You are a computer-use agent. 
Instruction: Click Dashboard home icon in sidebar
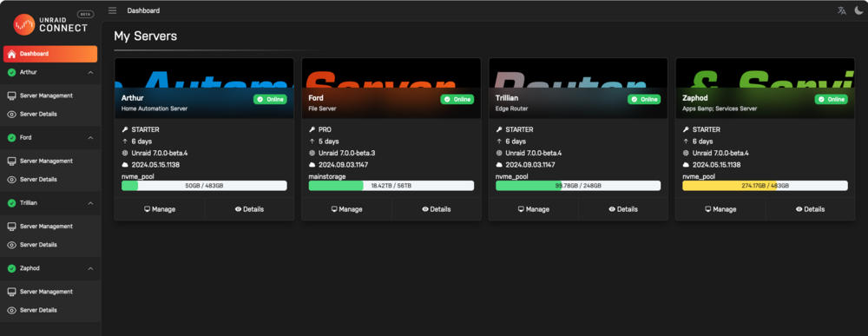[x=11, y=54]
